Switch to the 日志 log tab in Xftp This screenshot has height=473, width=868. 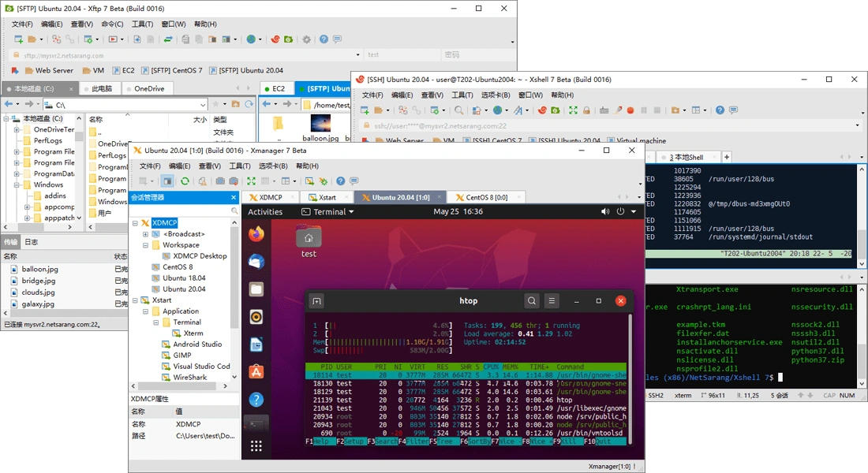click(32, 242)
